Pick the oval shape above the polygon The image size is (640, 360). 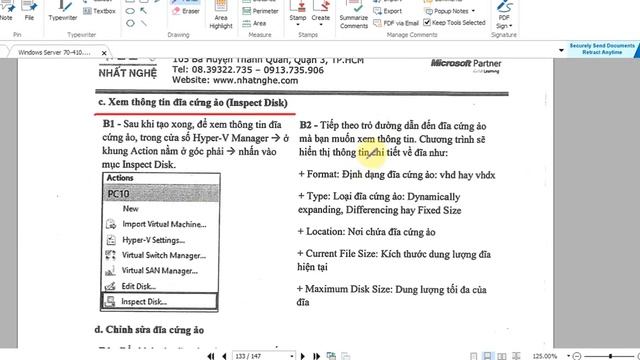[130, 11]
